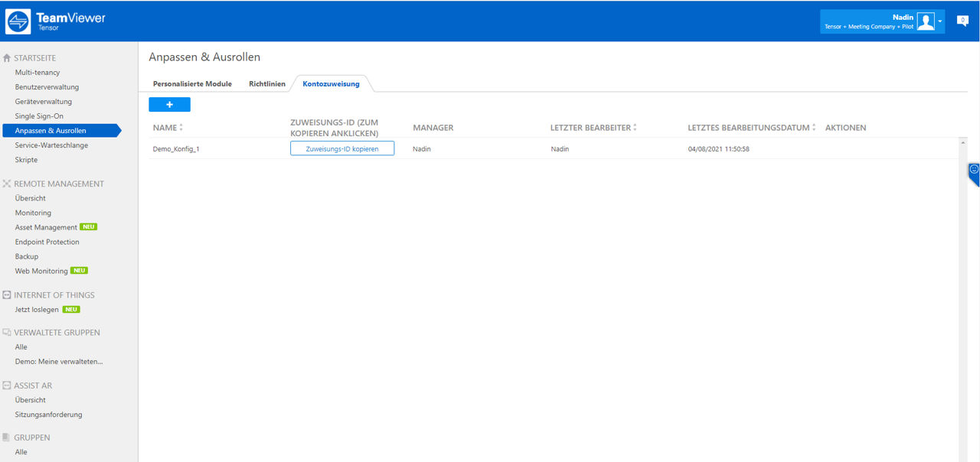This screenshot has height=462, width=980.
Task: Select Anpassen & Ausrollen sidebar item
Action: coord(60,131)
